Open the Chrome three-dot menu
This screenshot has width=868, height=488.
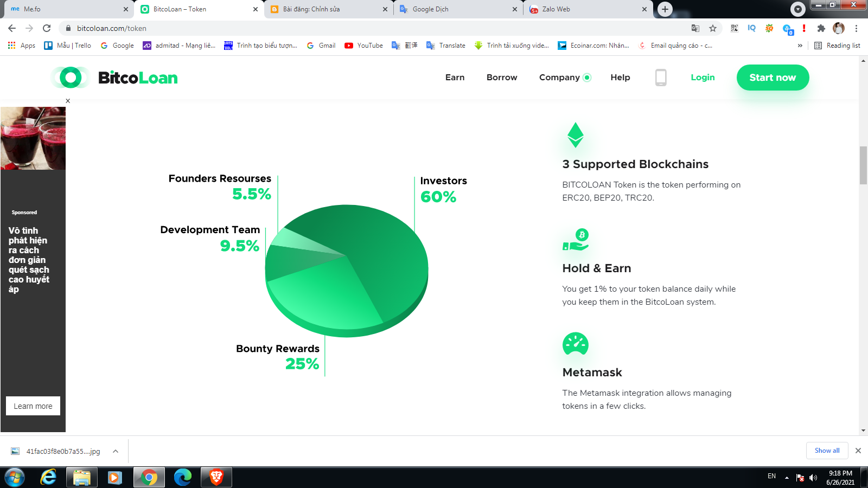pyautogui.click(x=856, y=28)
